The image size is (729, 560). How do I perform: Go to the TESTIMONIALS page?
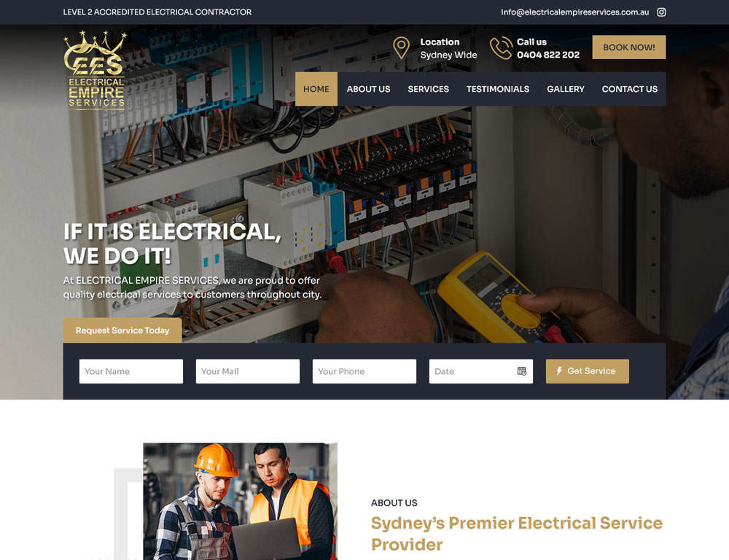click(497, 89)
